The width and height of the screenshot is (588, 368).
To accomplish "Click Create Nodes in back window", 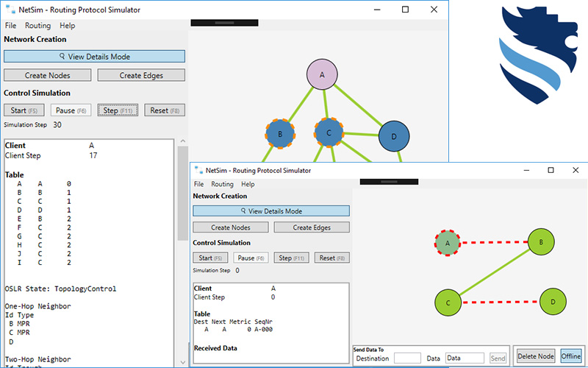I will click(x=47, y=75).
